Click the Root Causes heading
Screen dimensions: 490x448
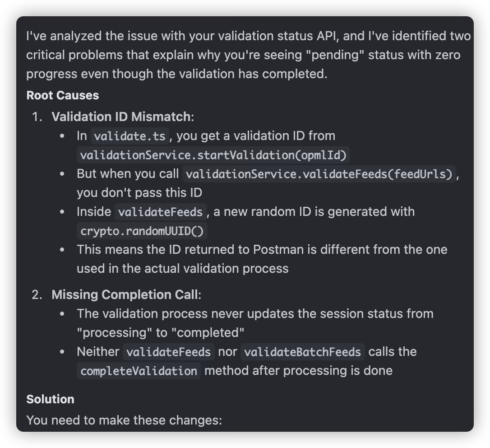pos(63,95)
